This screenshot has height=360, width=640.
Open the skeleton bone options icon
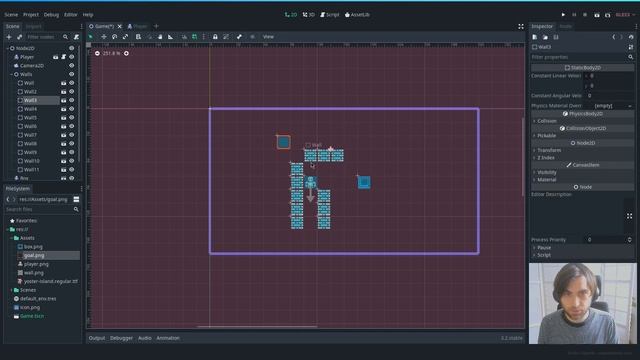239,37
